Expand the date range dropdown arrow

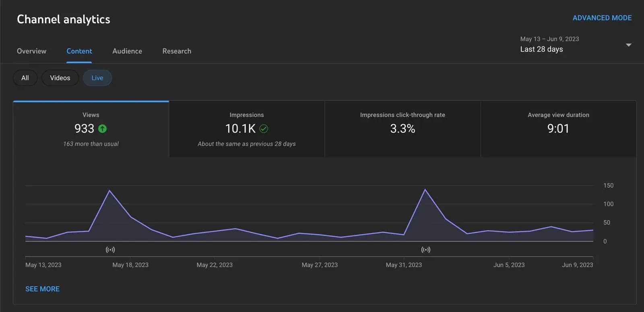(x=628, y=45)
